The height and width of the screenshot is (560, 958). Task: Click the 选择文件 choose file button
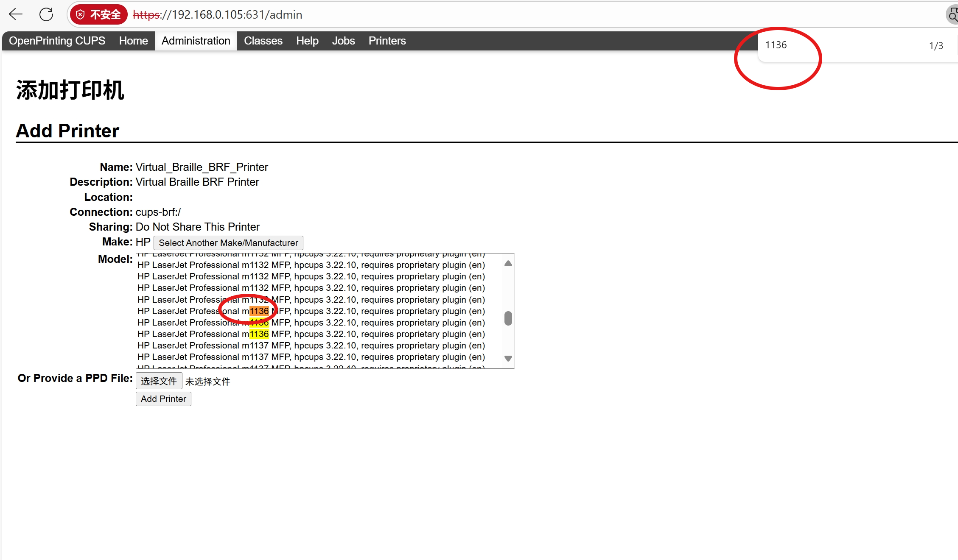159,381
